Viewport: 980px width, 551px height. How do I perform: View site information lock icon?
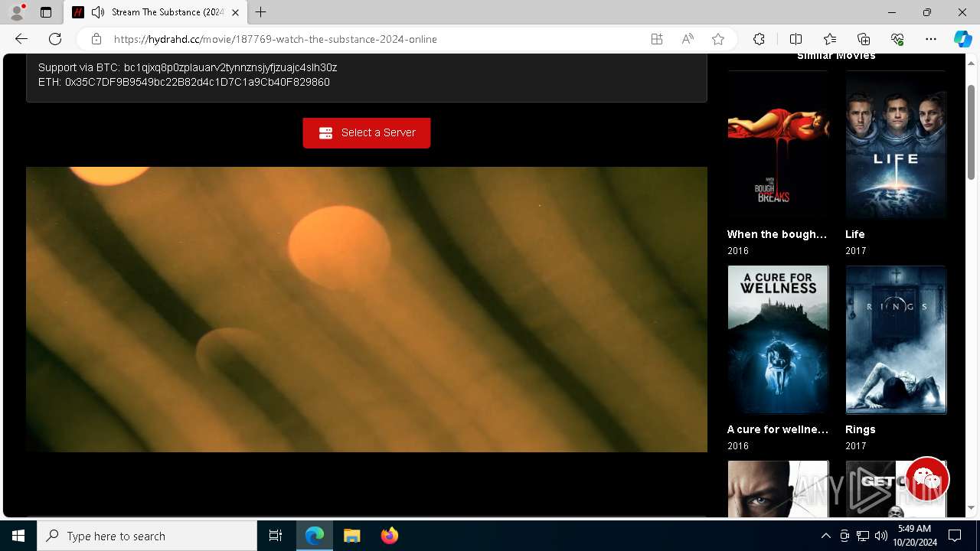tap(96, 39)
